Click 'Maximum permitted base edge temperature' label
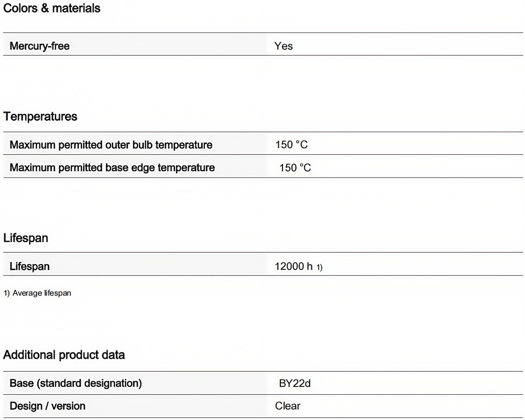Screen dimensions: 525x420 [112, 168]
